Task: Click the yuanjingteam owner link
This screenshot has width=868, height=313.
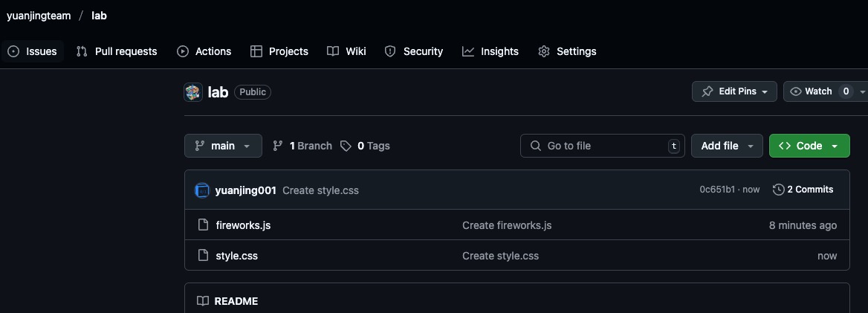Action: point(39,16)
